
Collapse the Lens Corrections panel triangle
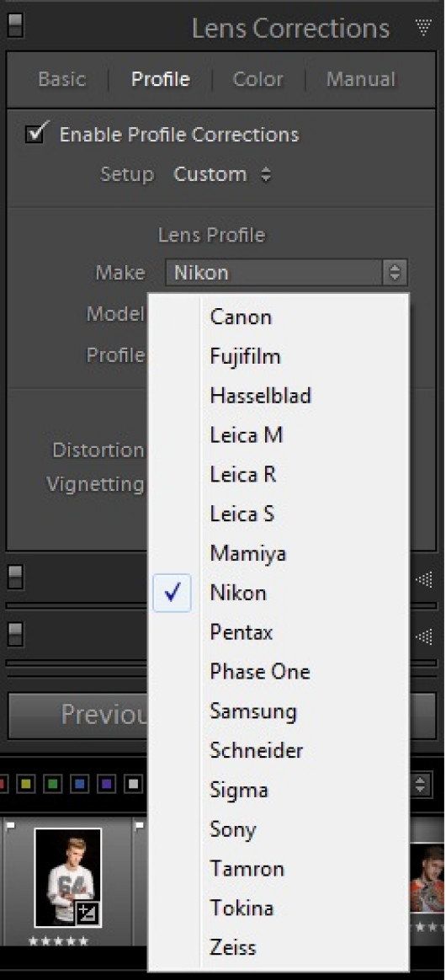click(422, 26)
